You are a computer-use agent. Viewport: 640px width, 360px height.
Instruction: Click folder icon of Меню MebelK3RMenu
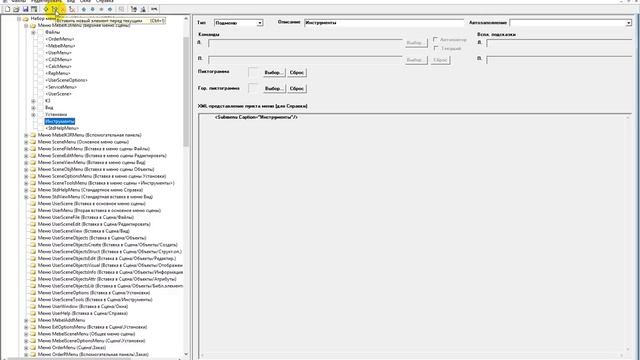coord(33,135)
